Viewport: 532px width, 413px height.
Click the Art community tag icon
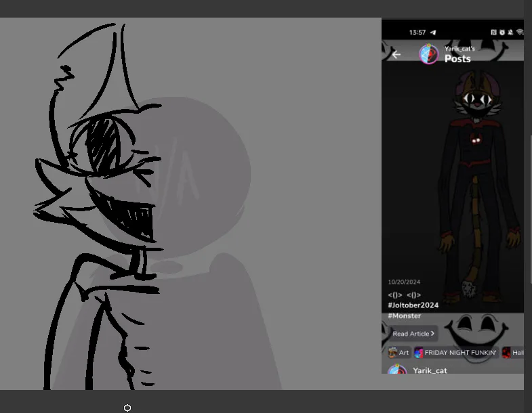(392, 352)
